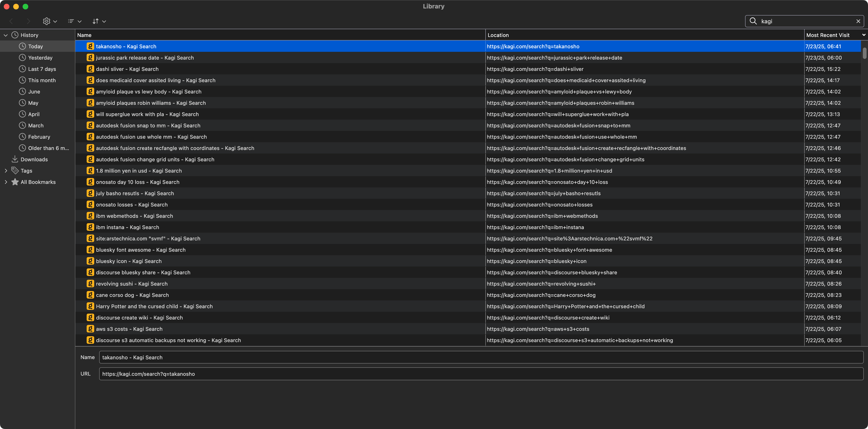Open the Organize gear menu

click(50, 21)
